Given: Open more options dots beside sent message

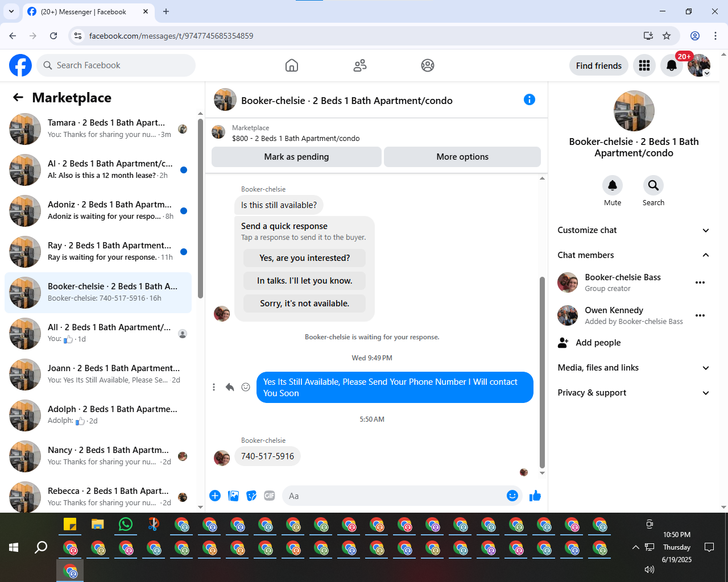Looking at the screenshot, I should [x=214, y=387].
